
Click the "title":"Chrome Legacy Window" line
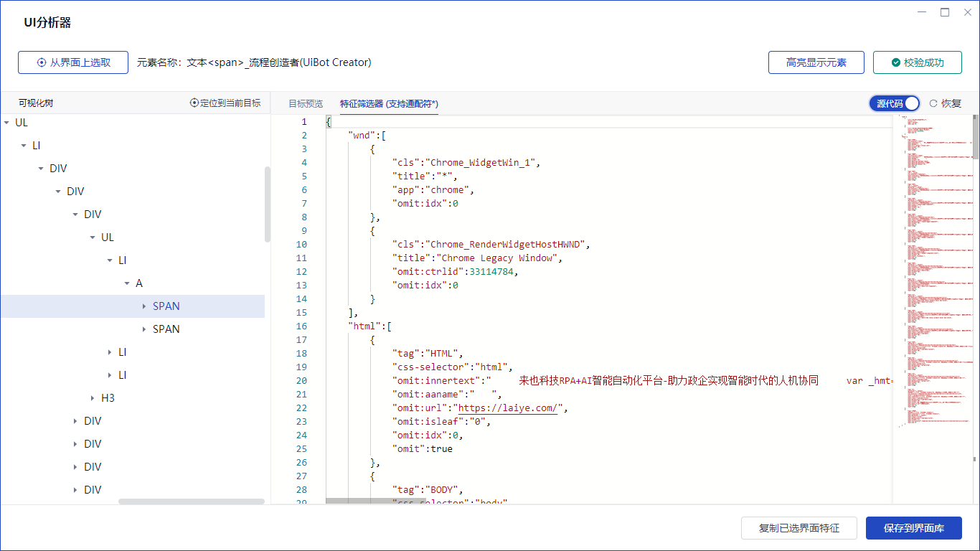point(477,258)
